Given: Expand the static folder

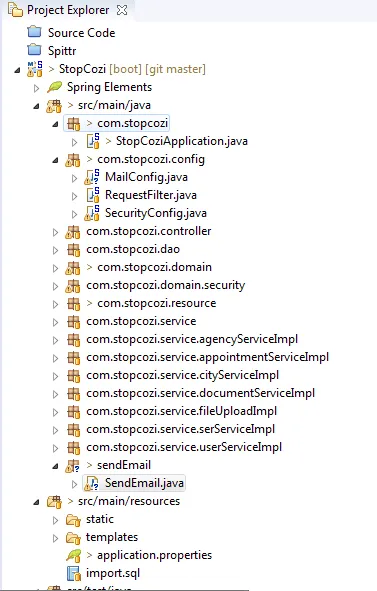Looking at the screenshot, I should 55,520.
